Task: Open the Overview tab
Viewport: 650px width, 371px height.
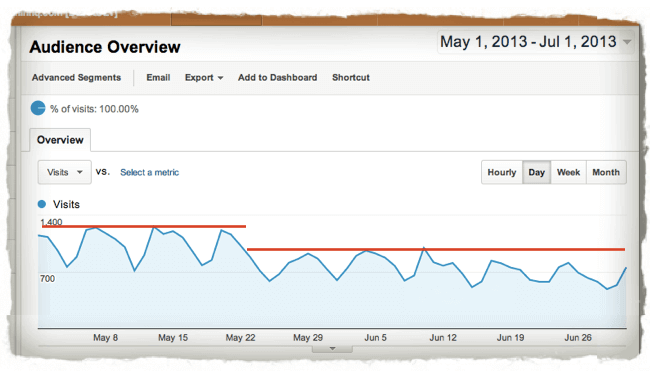Action: click(60, 140)
